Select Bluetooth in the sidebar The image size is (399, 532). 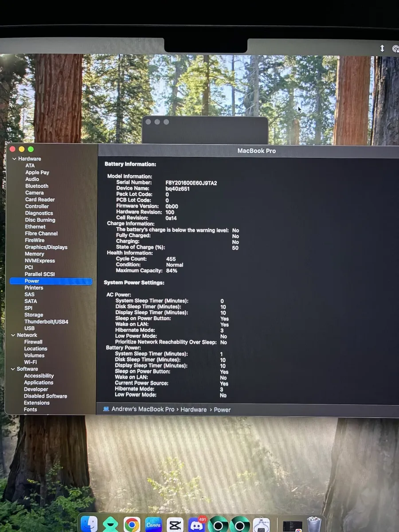(37, 186)
